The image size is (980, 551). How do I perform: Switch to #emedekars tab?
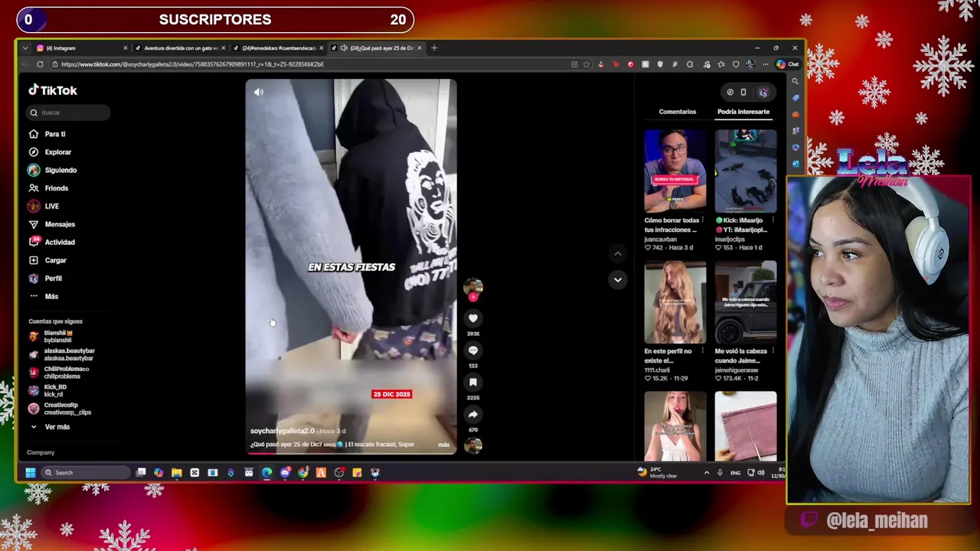277,48
